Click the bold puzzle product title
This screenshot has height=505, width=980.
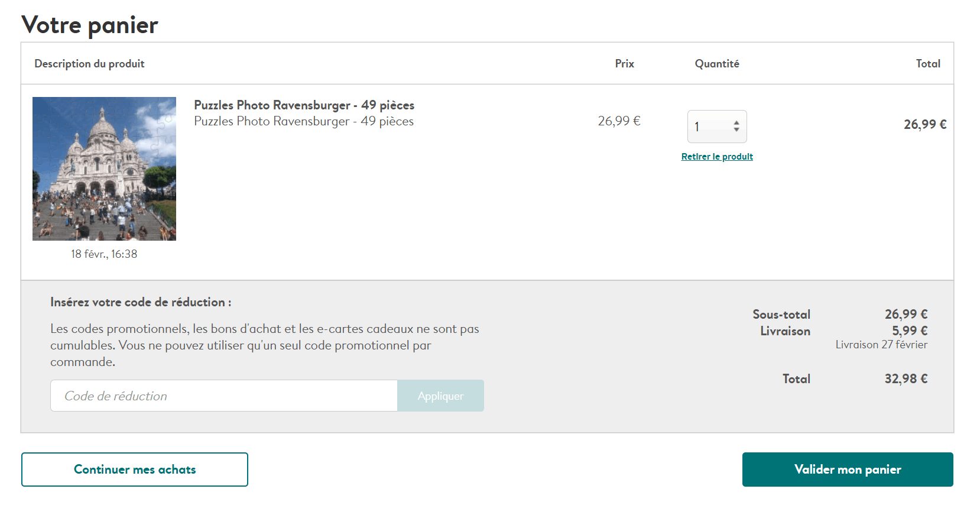pos(304,105)
